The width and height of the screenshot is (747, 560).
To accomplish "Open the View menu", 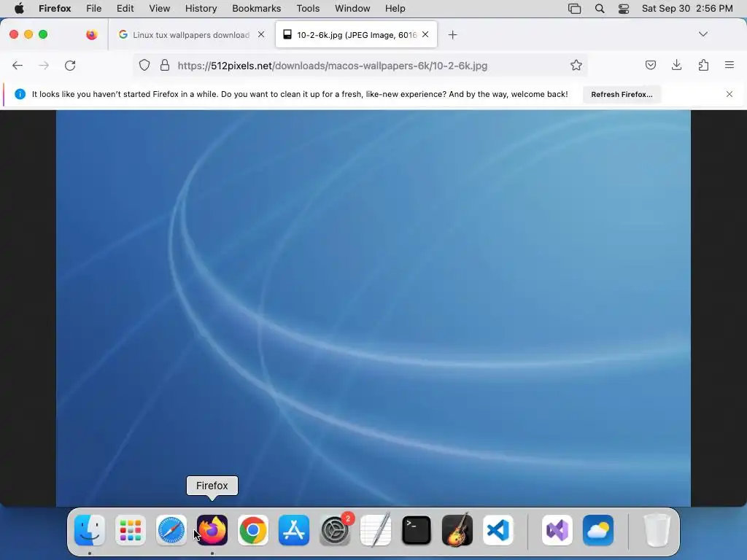I will 159,9.
